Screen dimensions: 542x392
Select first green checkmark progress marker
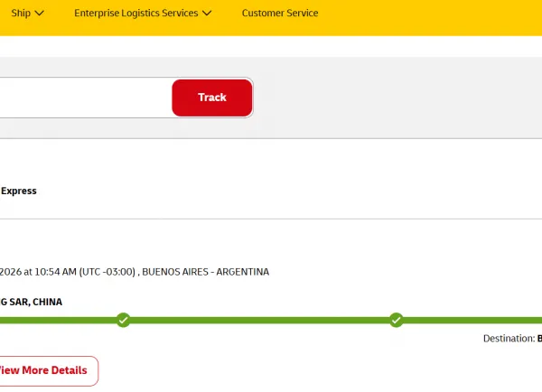click(x=124, y=320)
